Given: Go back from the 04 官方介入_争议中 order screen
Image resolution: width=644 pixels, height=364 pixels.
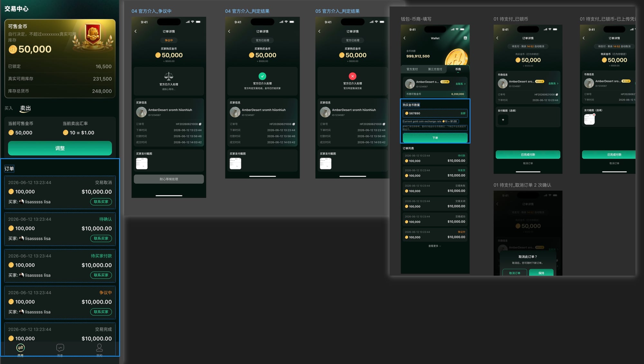Looking at the screenshot, I should tap(136, 31).
